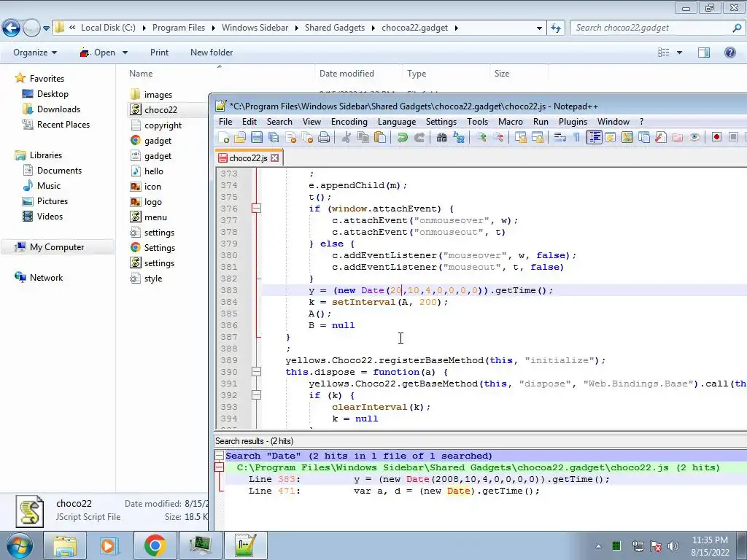Open Notepad++ File menu
The width and height of the screenshot is (747, 560).
coord(225,122)
